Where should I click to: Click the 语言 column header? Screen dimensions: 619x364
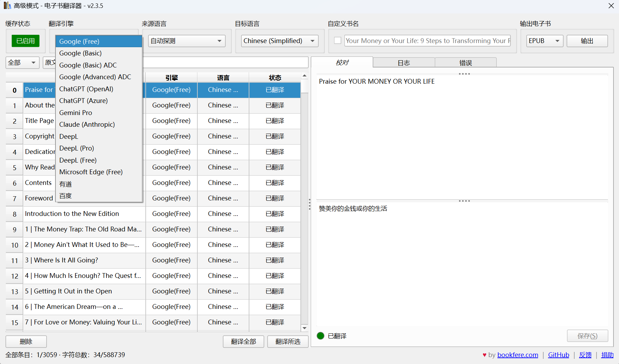coord(223,77)
